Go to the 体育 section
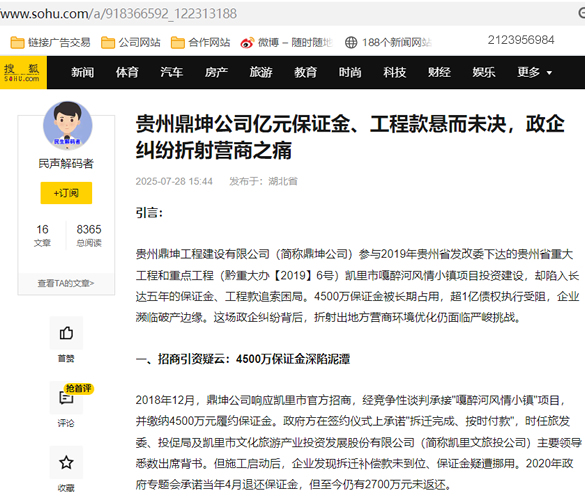 [x=127, y=72]
